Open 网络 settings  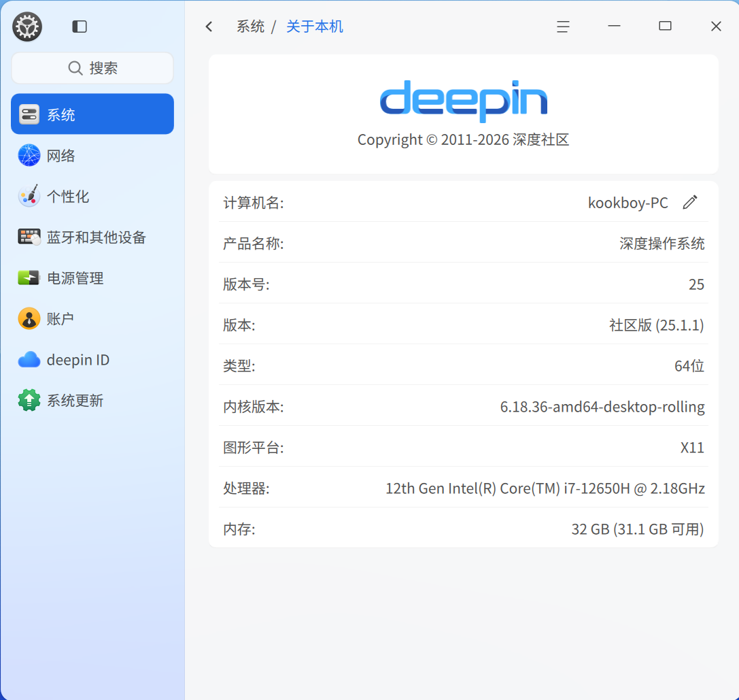92,155
